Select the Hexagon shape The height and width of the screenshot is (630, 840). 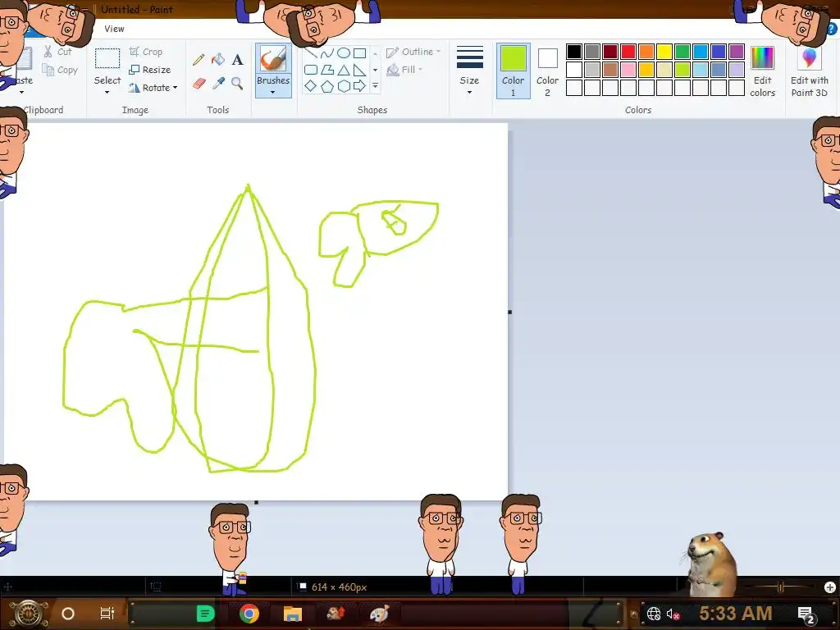(344, 85)
